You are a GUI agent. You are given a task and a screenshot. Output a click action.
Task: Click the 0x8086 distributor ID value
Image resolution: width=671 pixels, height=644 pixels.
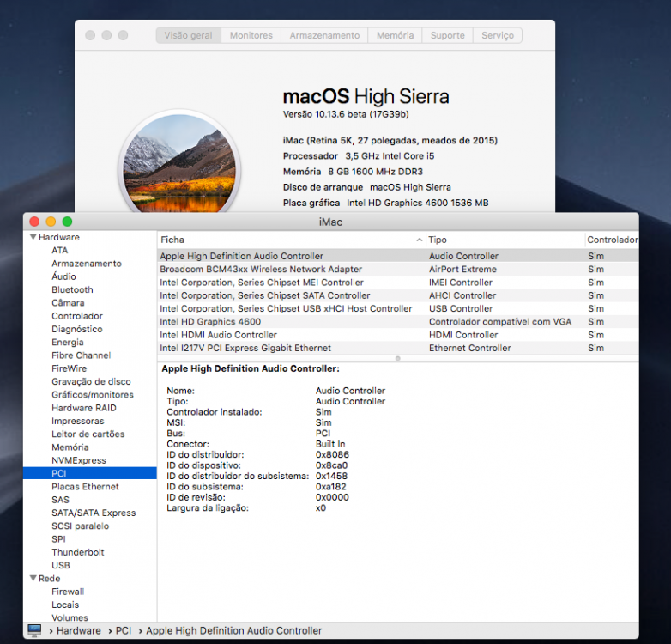tap(332, 454)
